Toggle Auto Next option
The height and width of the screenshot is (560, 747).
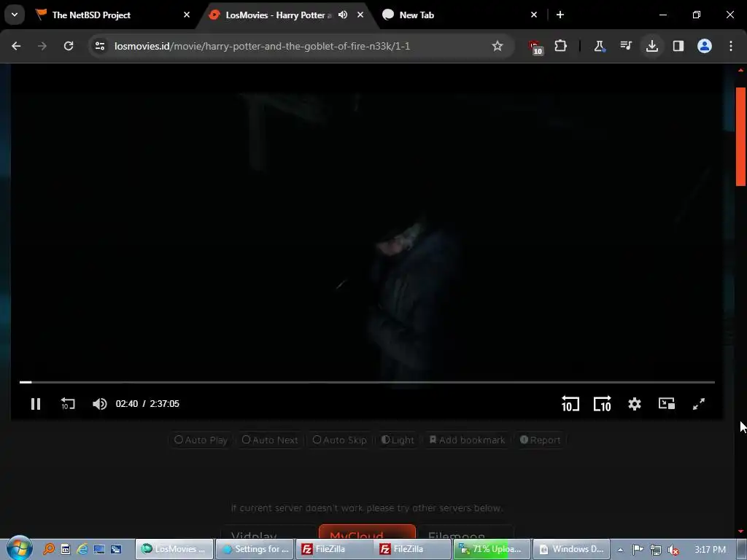click(x=270, y=440)
